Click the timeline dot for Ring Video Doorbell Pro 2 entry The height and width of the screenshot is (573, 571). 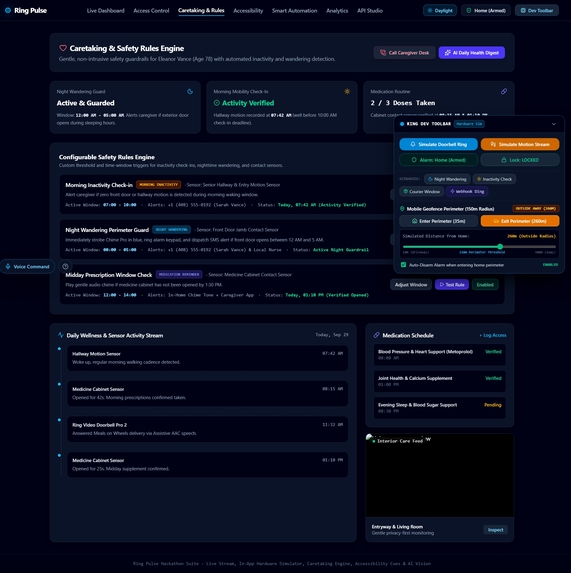[59, 420]
